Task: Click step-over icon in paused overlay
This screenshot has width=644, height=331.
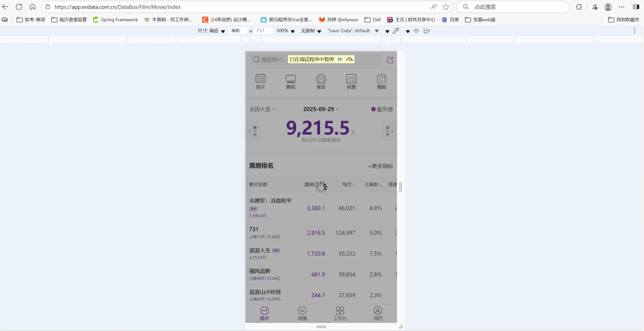Action: (x=350, y=59)
